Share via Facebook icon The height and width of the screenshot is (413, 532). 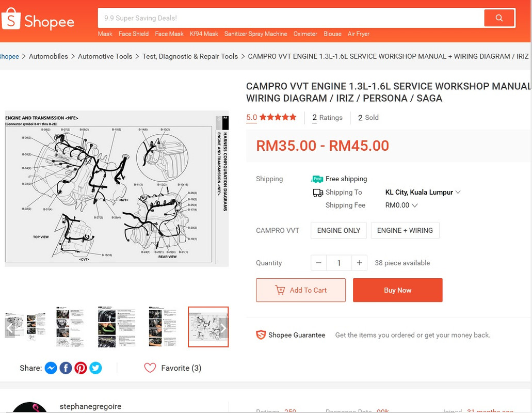66,368
